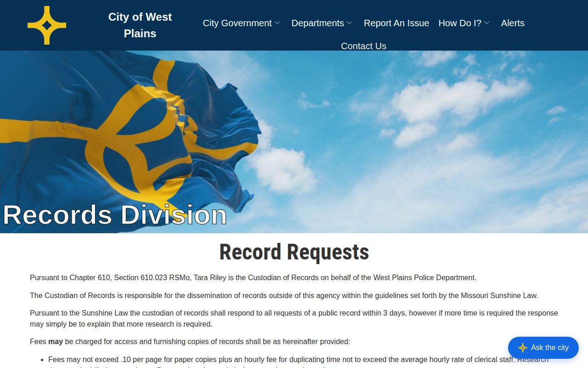Expand the City Government dropdown chevron

(277, 23)
